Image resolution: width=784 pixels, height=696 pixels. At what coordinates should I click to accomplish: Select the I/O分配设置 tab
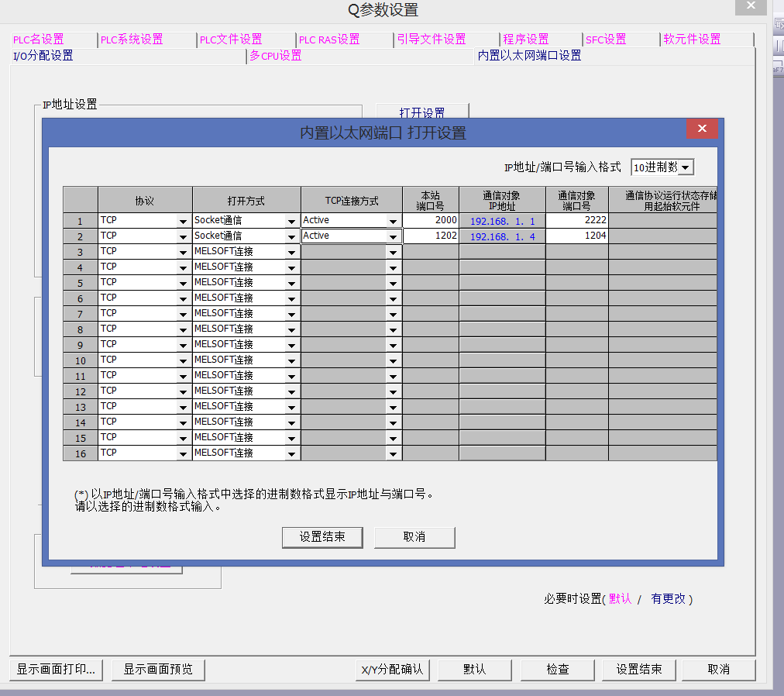pos(43,56)
